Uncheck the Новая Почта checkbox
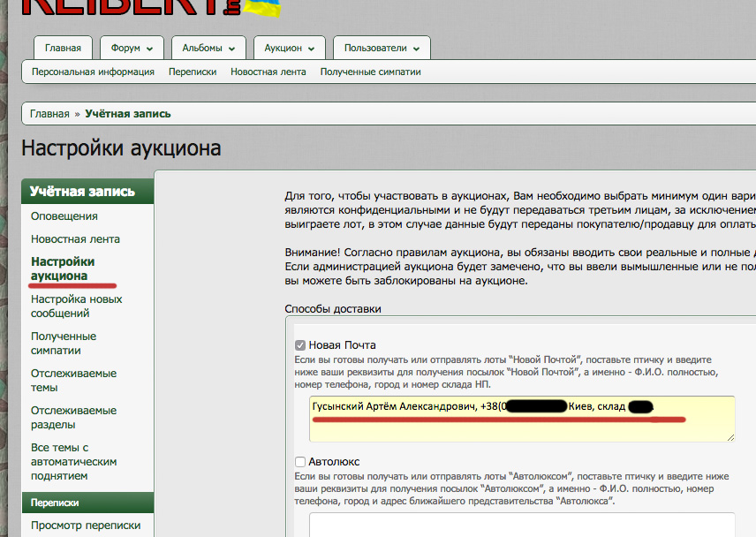Screen dimensions: 756x537 (x=300, y=345)
